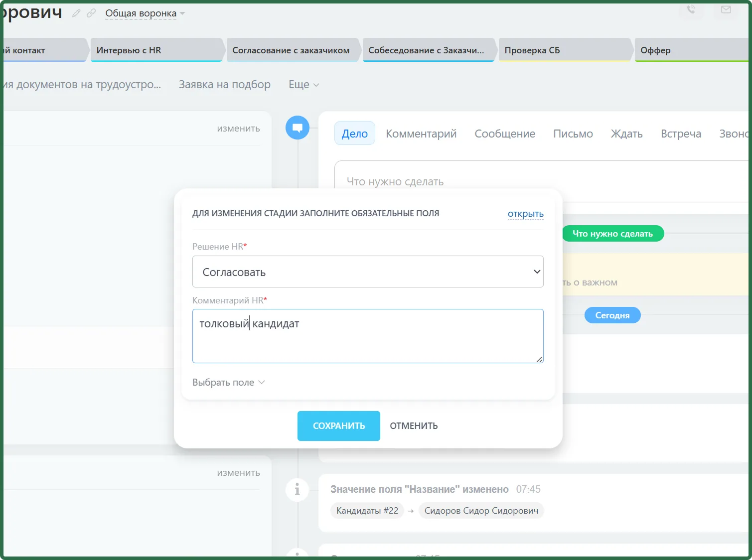Click the Что нужно сделать input field

[542, 181]
